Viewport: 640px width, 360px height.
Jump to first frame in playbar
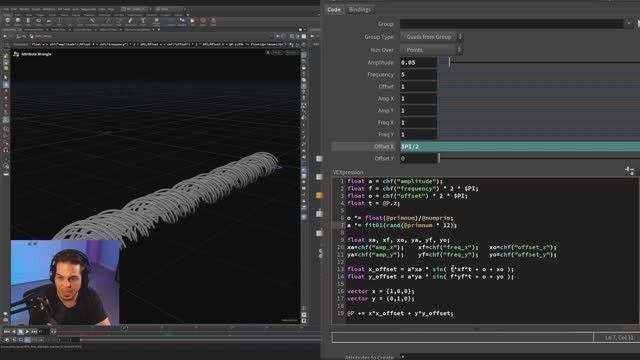tap(7, 332)
